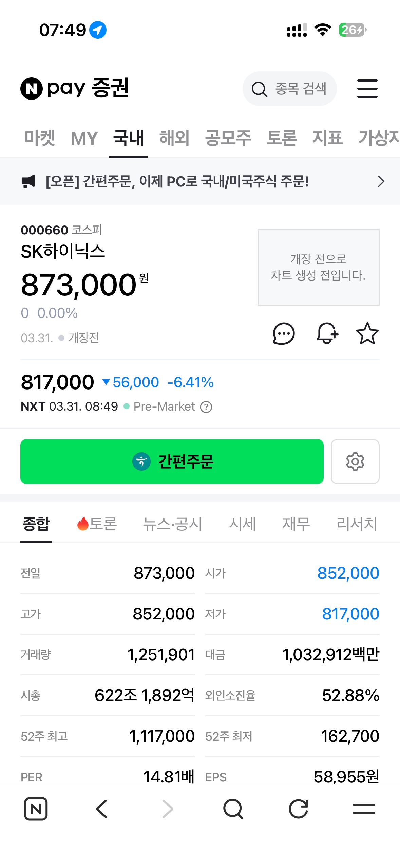Open the bottom toolbar search icon
Image resolution: width=400 pixels, height=868 pixels.
click(233, 809)
